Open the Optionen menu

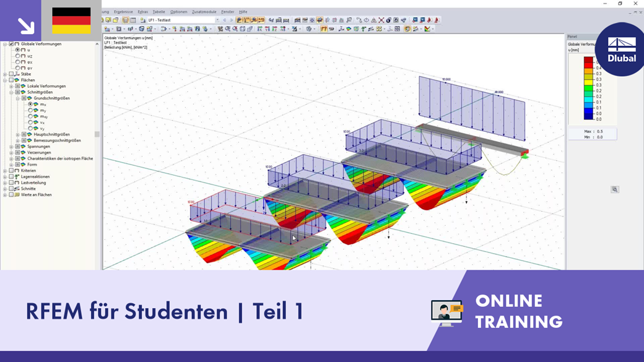(179, 12)
